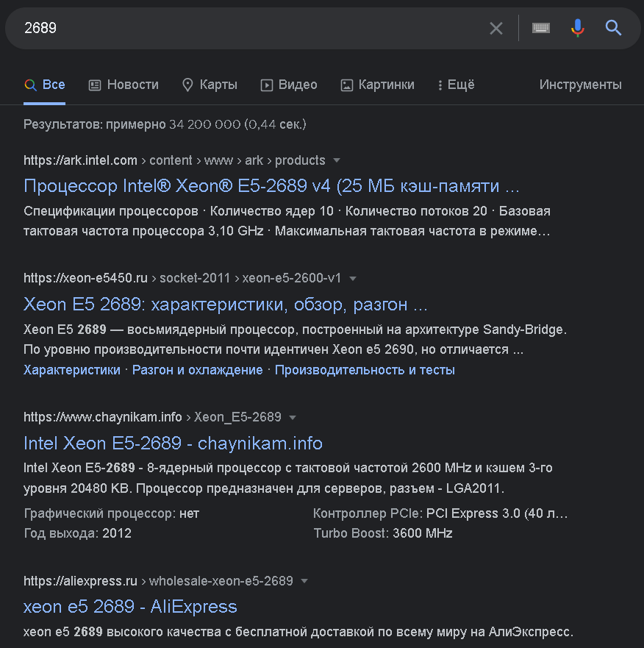The height and width of the screenshot is (648, 644).
Task: Expand dropdown arrow next to xeon-e5450.ru URL
Action: click(x=353, y=279)
